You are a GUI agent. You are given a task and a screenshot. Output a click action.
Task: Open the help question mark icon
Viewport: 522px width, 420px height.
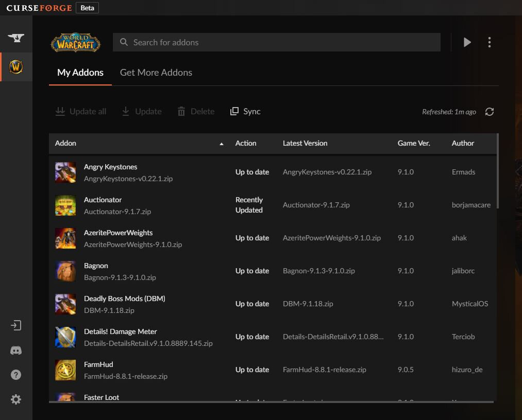16,375
